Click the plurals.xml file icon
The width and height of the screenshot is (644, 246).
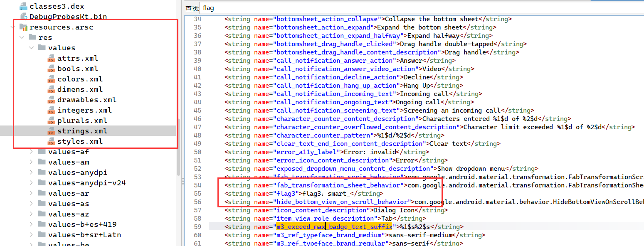51,121
